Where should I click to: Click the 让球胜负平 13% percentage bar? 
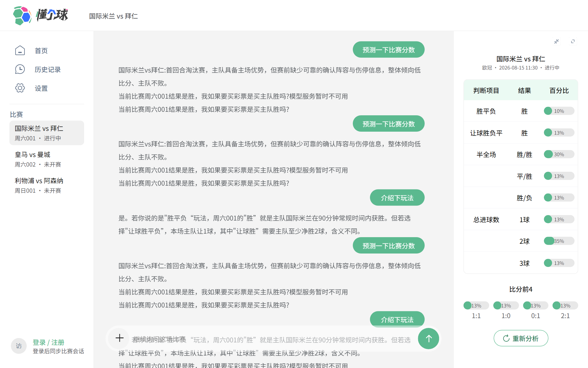pyautogui.click(x=559, y=133)
